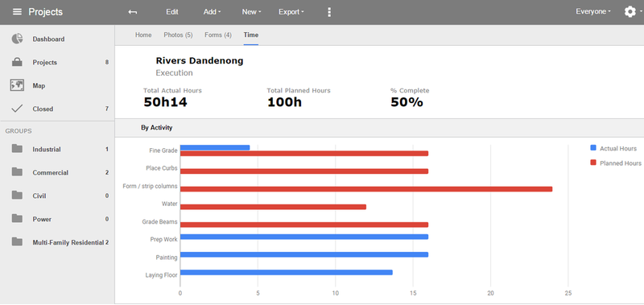Switch to the Forms (4) tab

click(218, 35)
